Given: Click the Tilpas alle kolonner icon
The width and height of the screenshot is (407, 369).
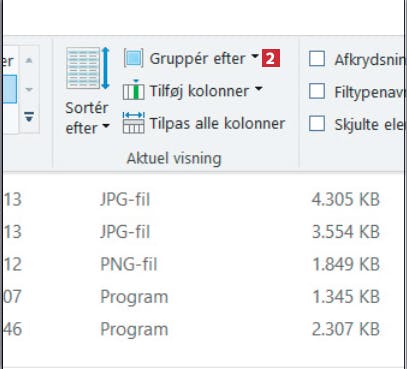Looking at the screenshot, I should tap(134, 123).
